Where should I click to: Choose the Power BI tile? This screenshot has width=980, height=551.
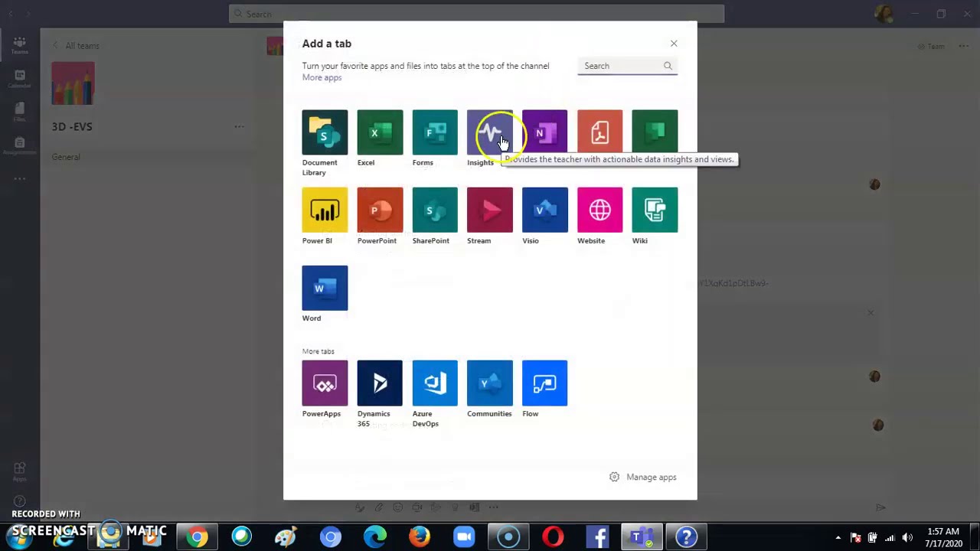pos(325,210)
